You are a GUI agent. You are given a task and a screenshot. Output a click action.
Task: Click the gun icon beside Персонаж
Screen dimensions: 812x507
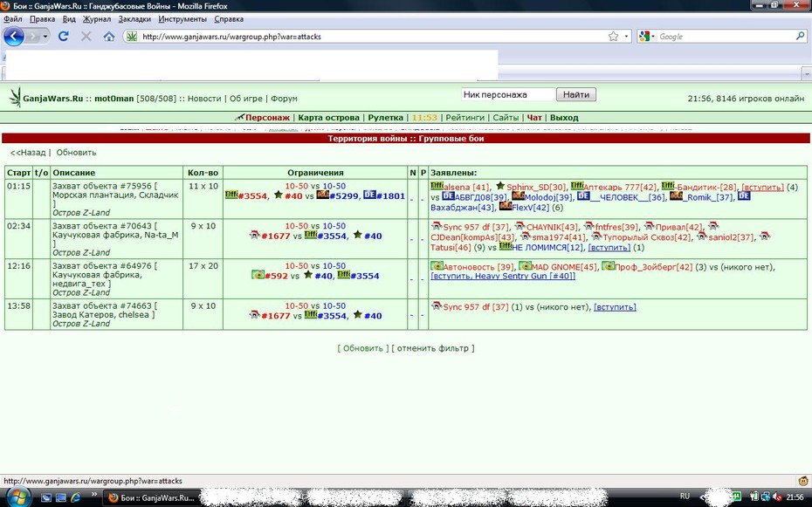[239, 118]
